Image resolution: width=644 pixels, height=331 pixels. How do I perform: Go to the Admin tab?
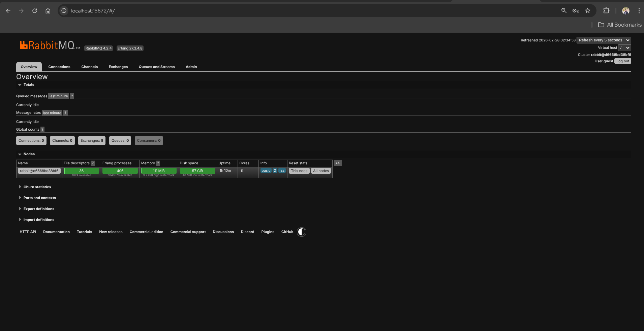191,67
